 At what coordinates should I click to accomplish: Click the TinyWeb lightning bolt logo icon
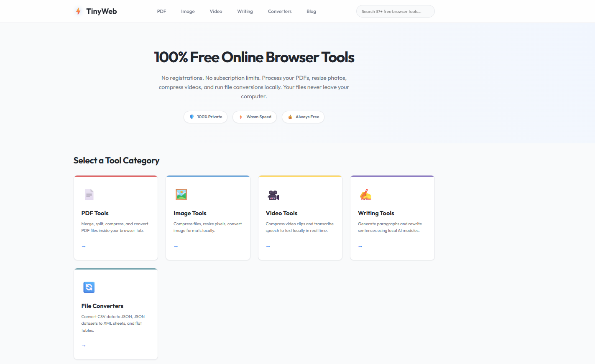78,11
